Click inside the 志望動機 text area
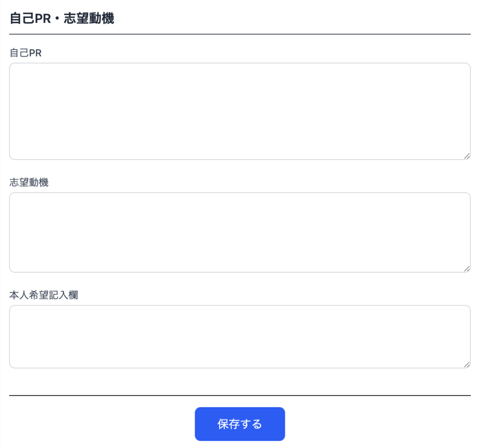The width and height of the screenshot is (487, 448). pos(240,232)
